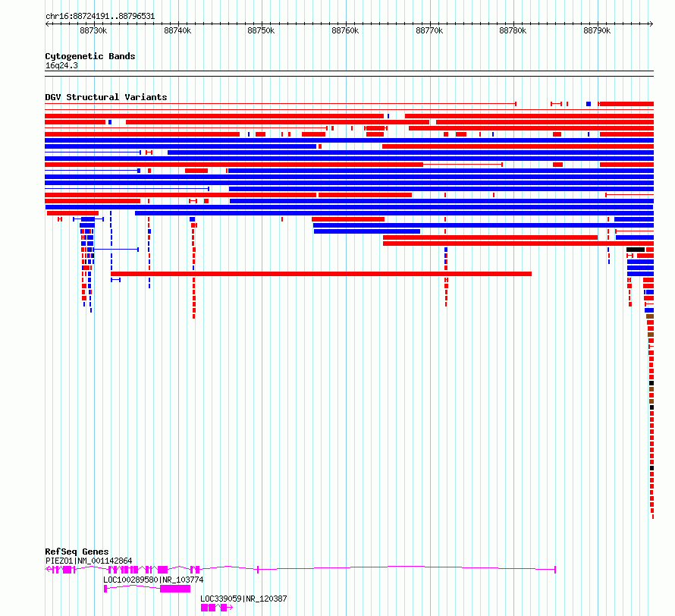Select the large LOC100289580 exon block

(175, 589)
